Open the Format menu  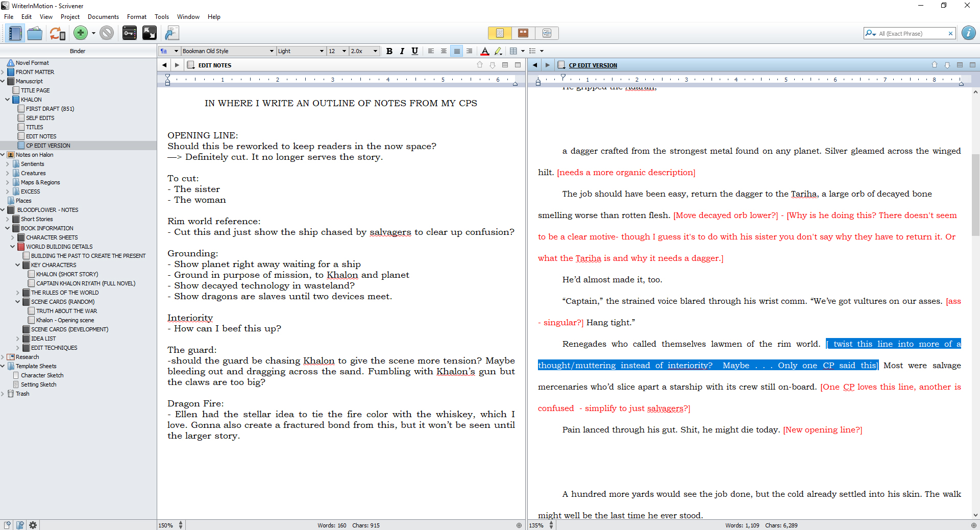pyautogui.click(x=136, y=17)
